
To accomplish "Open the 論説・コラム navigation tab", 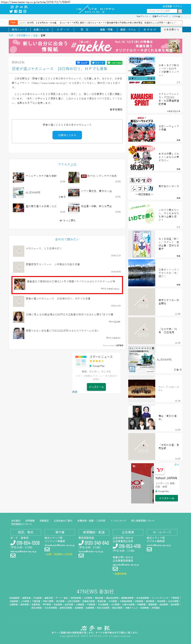I will pyautogui.click(x=128, y=30).
